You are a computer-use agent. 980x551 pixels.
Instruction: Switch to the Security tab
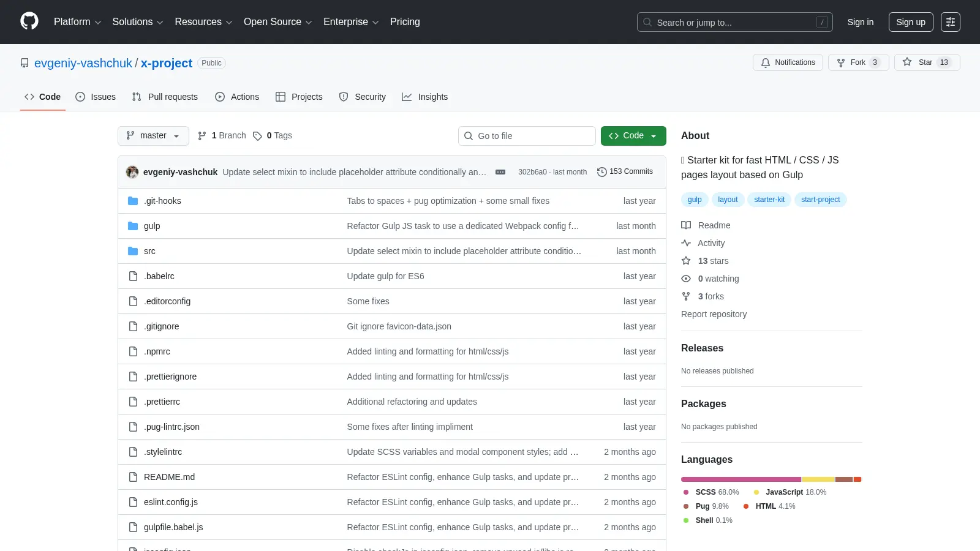pos(363,97)
